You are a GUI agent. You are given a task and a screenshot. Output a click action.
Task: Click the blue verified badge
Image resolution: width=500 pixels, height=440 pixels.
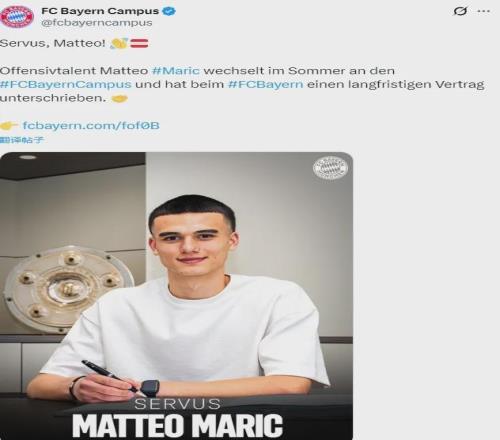point(169,11)
